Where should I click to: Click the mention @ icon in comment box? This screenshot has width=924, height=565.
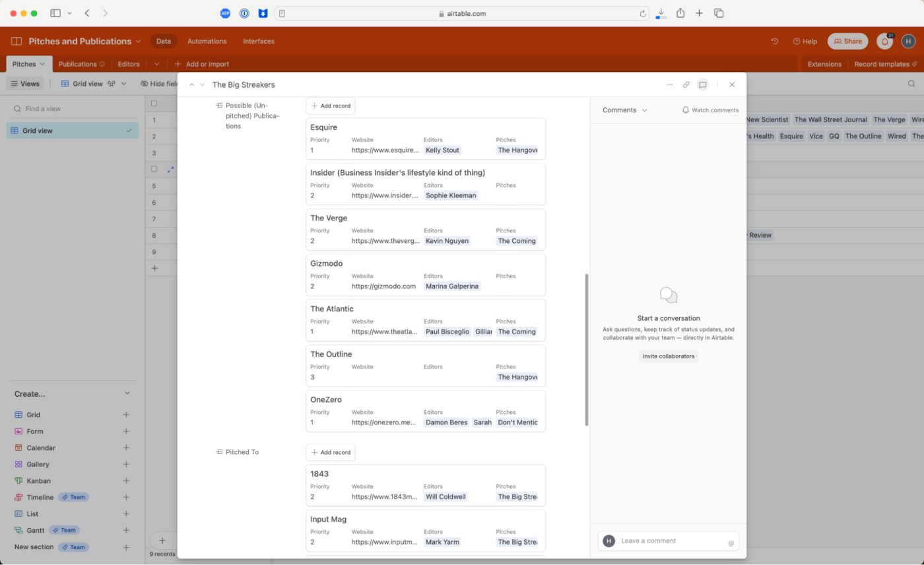[x=731, y=543]
